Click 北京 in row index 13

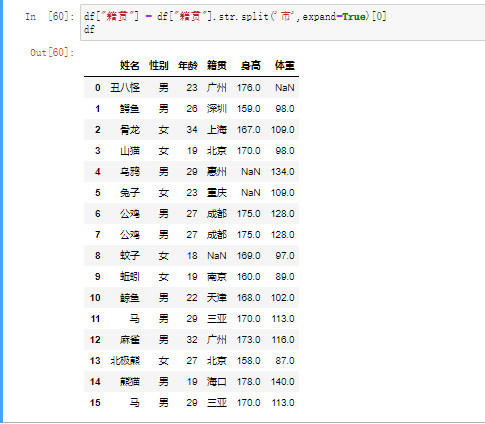[x=217, y=361]
